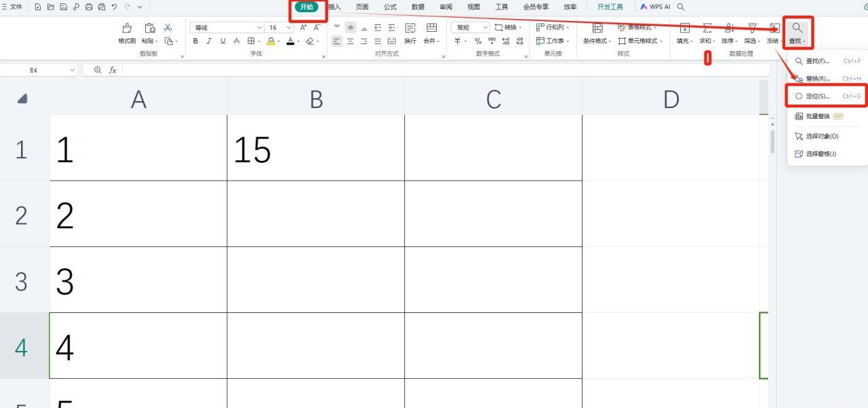This screenshot has width=868, height=408.
Task: Click the percent style icon
Action: [478, 41]
